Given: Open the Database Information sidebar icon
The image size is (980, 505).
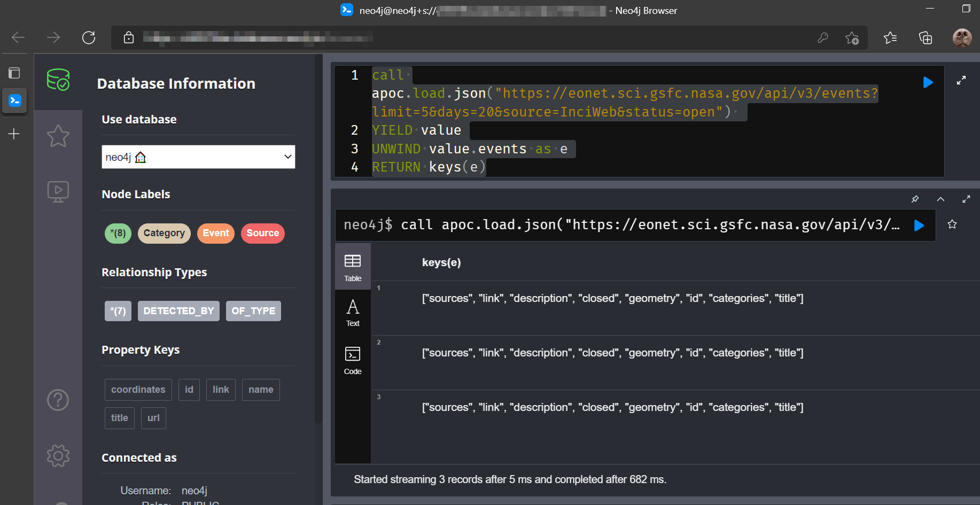Looking at the screenshot, I should tap(58, 80).
